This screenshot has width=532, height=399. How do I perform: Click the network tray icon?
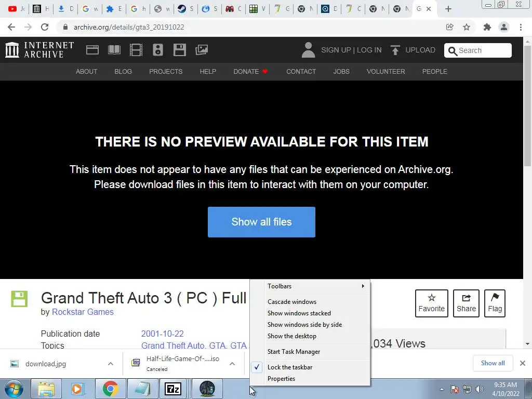(467, 389)
